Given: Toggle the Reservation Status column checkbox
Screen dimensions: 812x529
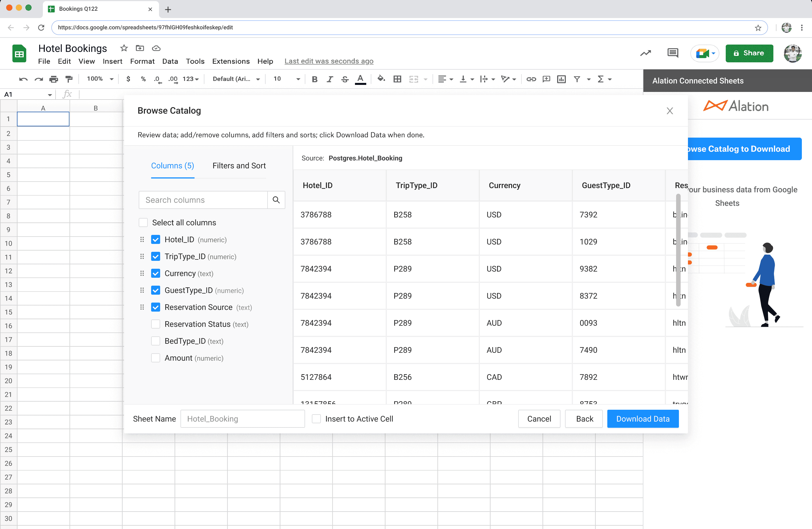Looking at the screenshot, I should (x=155, y=324).
